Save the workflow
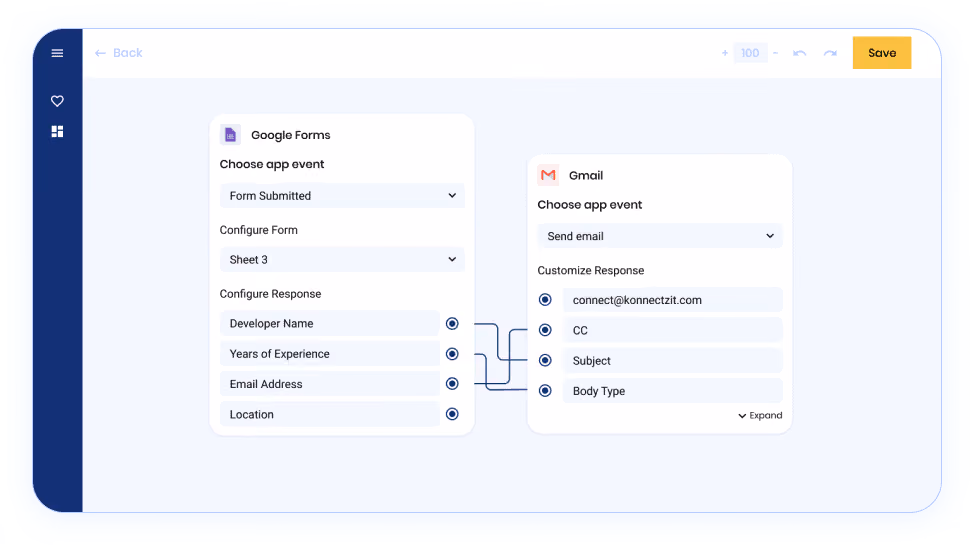Viewport: 974px width, 549px height. [881, 53]
